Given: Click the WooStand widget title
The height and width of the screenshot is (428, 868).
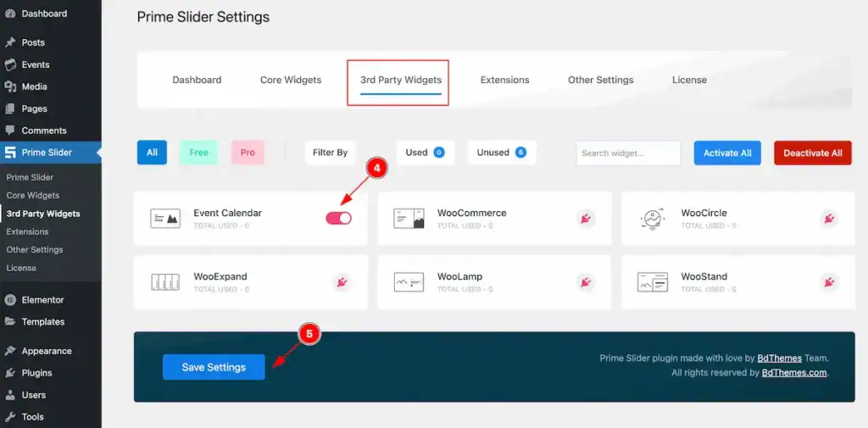Looking at the screenshot, I should (704, 276).
